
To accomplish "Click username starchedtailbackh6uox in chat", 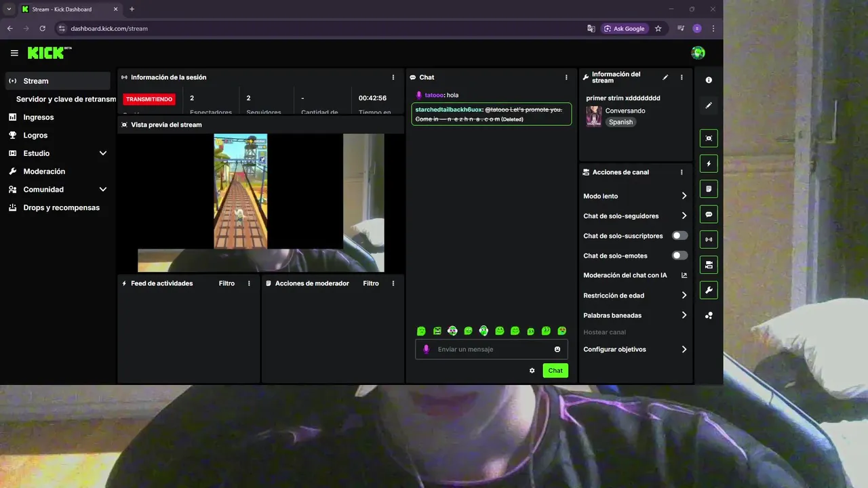I will pyautogui.click(x=448, y=109).
